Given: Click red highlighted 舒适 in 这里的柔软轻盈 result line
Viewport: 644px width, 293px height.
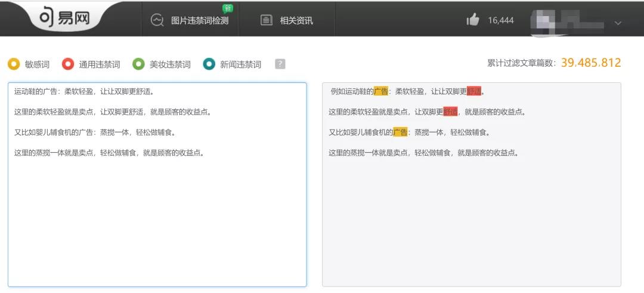Looking at the screenshot, I should [450, 112].
